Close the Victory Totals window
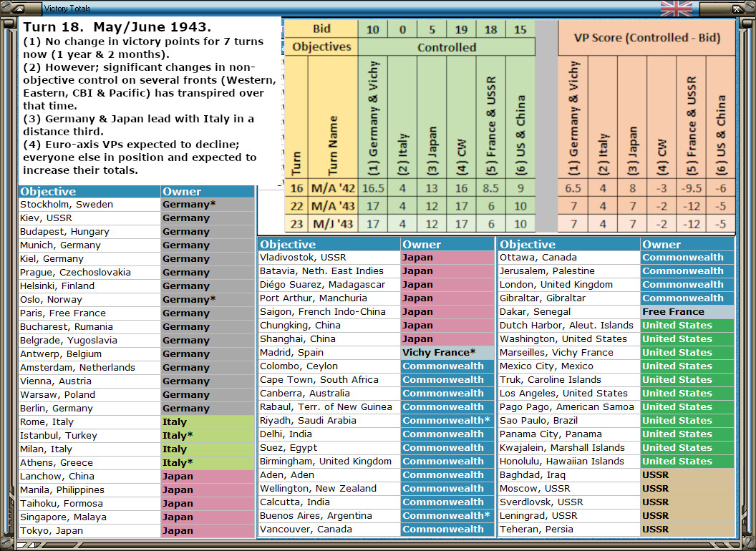 point(737,8)
